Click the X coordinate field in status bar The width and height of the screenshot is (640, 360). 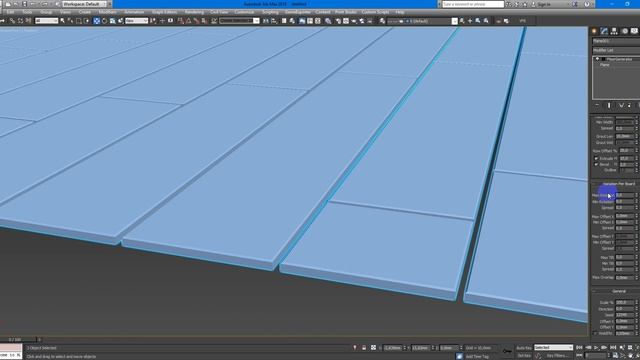[393, 348]
